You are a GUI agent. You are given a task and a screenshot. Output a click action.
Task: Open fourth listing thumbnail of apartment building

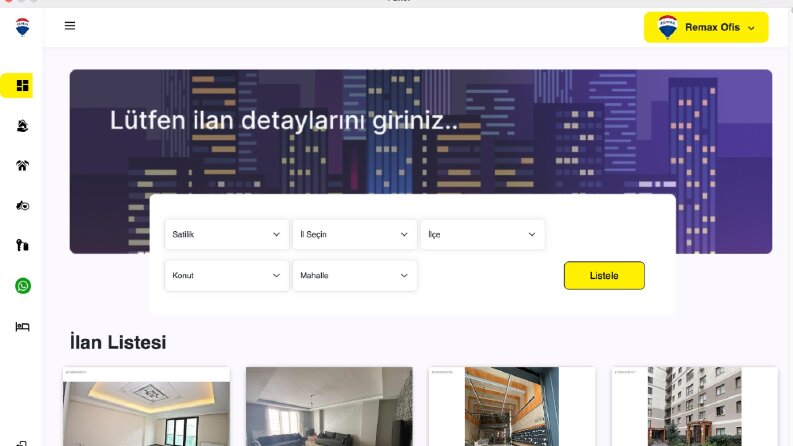point(694,407)
